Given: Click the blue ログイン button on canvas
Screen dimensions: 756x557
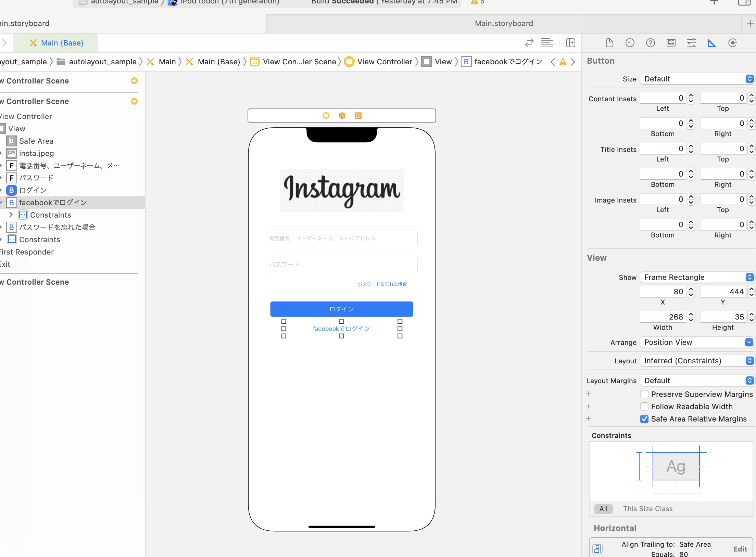Looking at the screenshot, I should (x=341, y=309).
